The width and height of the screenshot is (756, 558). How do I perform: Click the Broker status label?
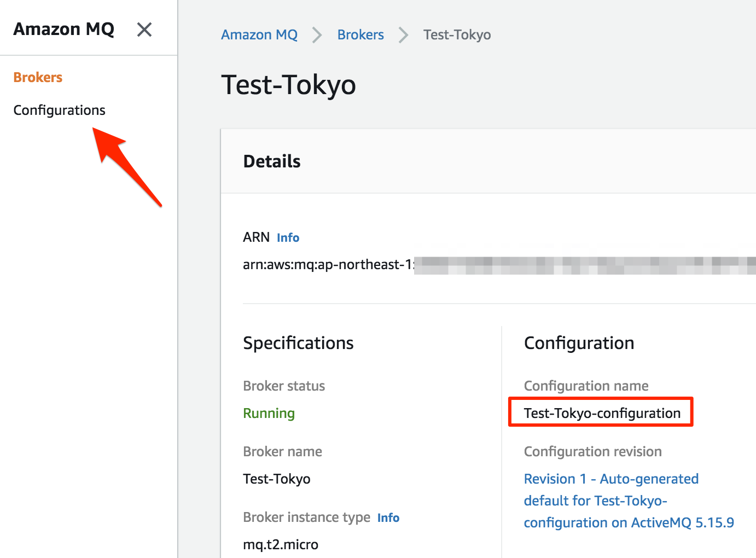pyautogui.click(x=284, y=386)
